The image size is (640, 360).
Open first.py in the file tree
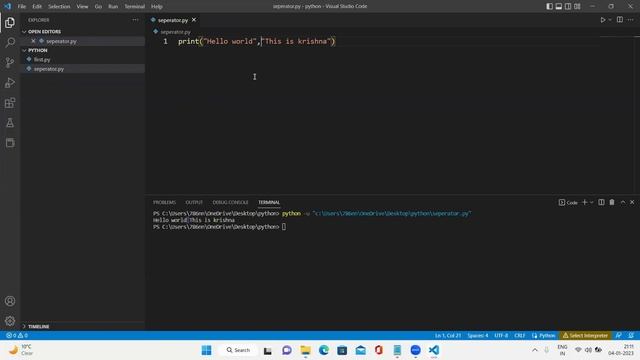[x=42, y=59]
